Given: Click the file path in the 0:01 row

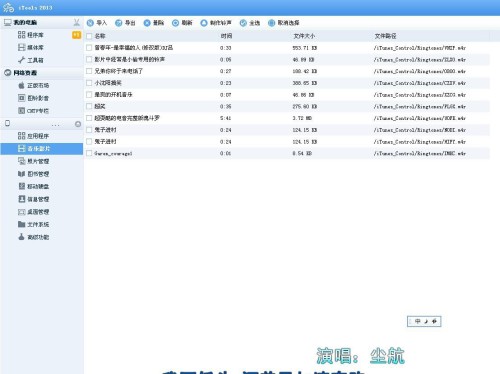Looking at the screenshot, I should point(420,153).
